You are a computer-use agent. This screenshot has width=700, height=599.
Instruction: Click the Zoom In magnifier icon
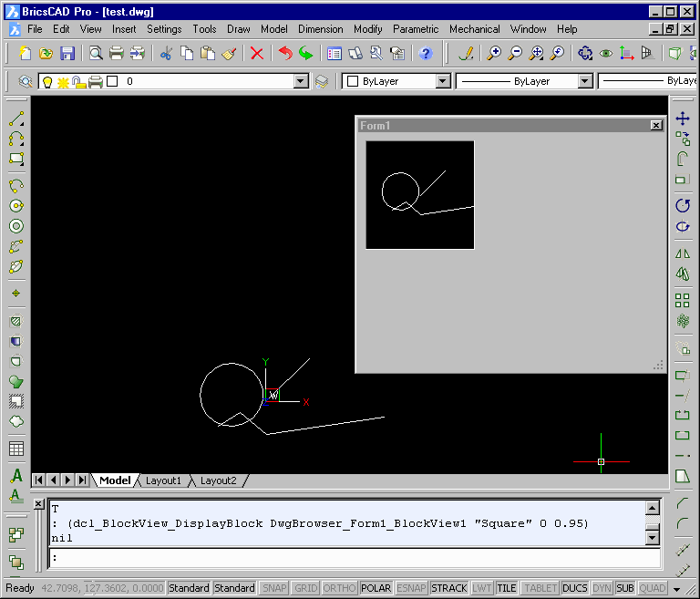tap(494, 54)
